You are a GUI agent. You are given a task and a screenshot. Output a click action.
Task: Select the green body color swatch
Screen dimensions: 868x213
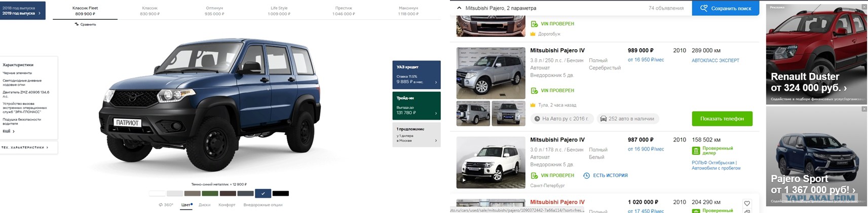(210, 193)
